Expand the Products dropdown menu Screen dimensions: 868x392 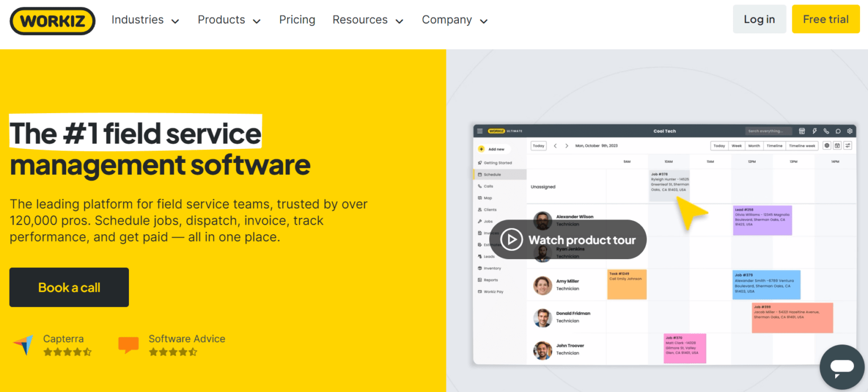(229, 20)
